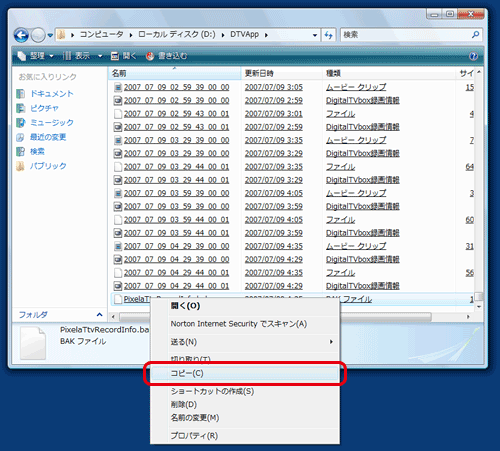Open 送る(N) submenu in context menu
This screenshot has width=500, height=451.
(x=245, y=342)
